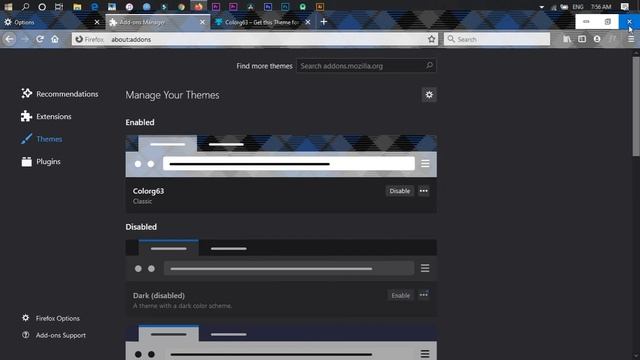
Task: Click the Manage Your Themes heading
Action: 172,95
